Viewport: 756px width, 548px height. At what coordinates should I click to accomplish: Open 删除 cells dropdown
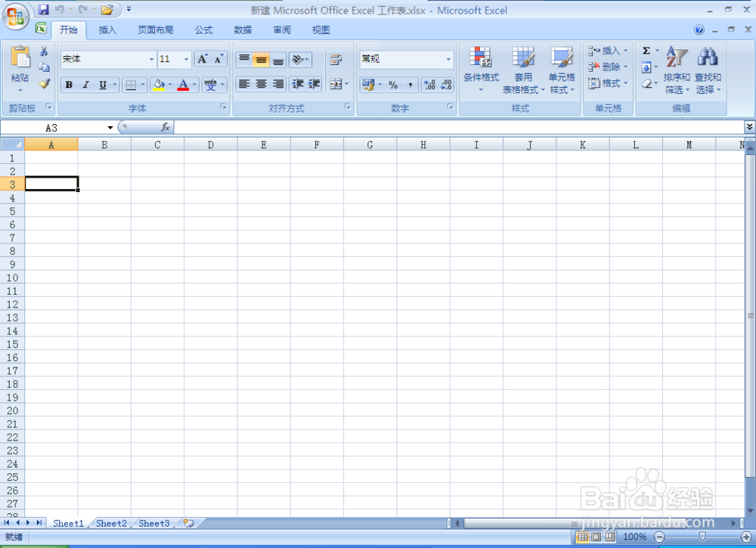(608, 67)
